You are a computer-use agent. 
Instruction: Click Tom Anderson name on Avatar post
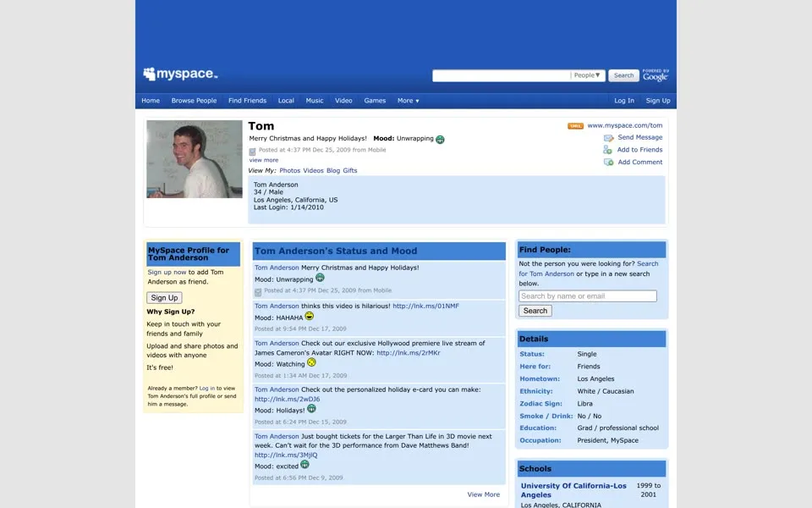coord(277,343)
